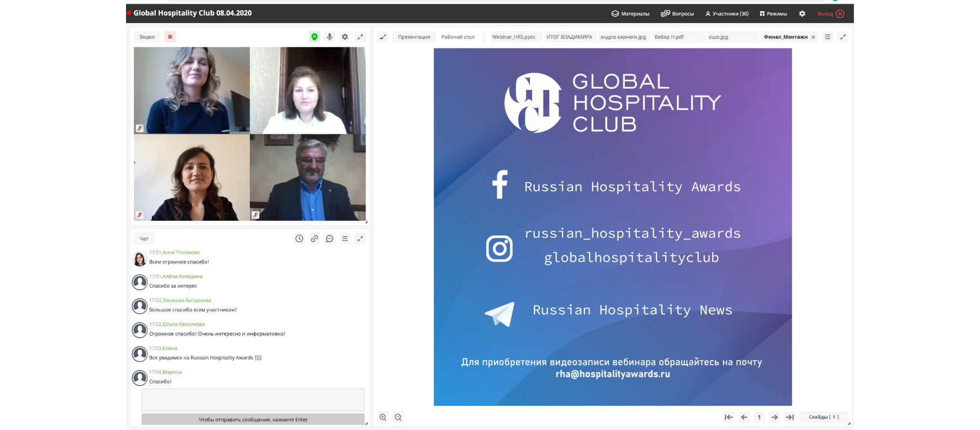The image size is (980, 430).
Task: Switch to the Рабочий стол tab
Action: coord(457,37)
